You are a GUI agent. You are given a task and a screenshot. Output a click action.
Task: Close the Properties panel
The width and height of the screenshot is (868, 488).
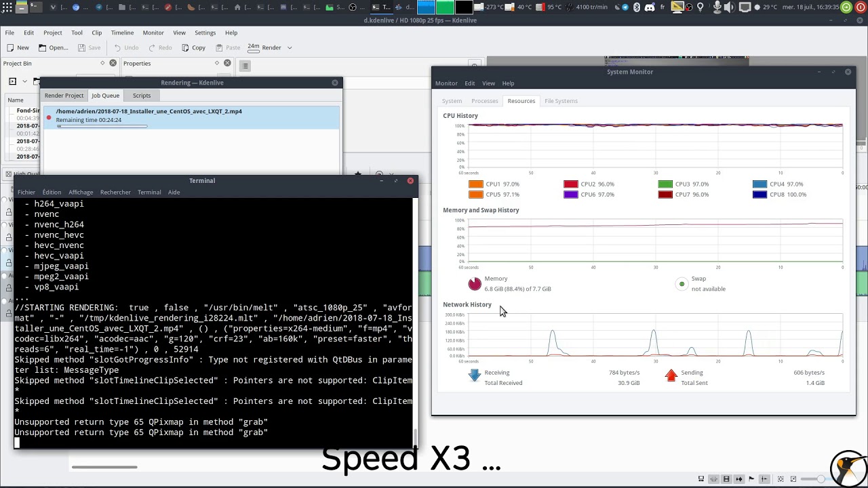pyautogui.click(x=227, y=63)
